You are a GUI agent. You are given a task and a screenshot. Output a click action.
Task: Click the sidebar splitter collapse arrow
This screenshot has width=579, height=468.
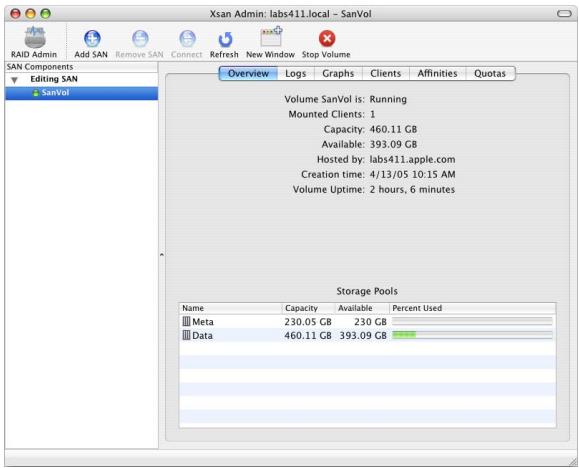(x=162, y=255)
